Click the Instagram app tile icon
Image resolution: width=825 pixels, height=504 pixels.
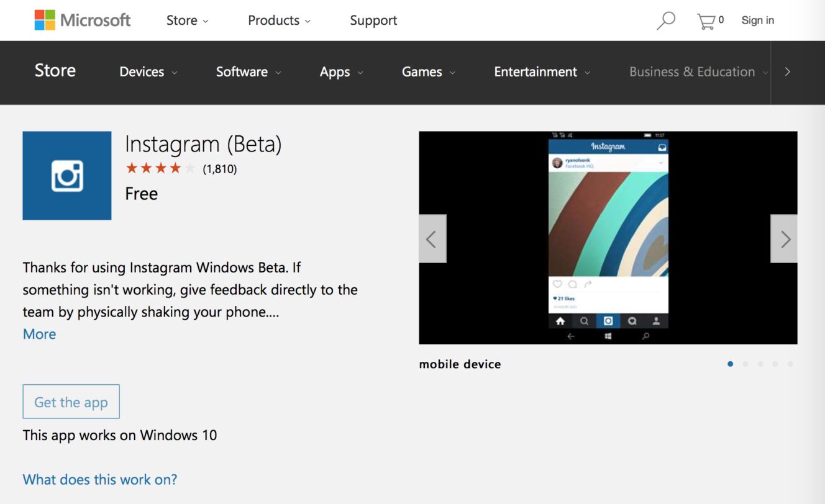67,176
